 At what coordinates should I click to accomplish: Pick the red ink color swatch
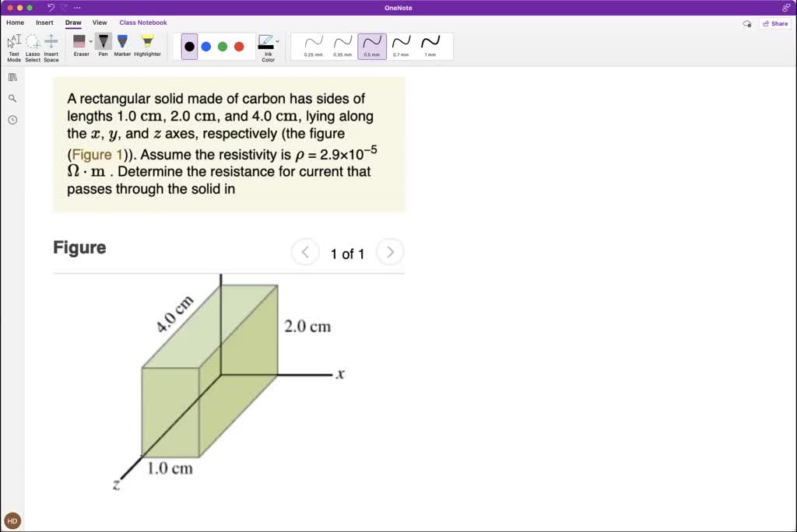coord(237,45)
